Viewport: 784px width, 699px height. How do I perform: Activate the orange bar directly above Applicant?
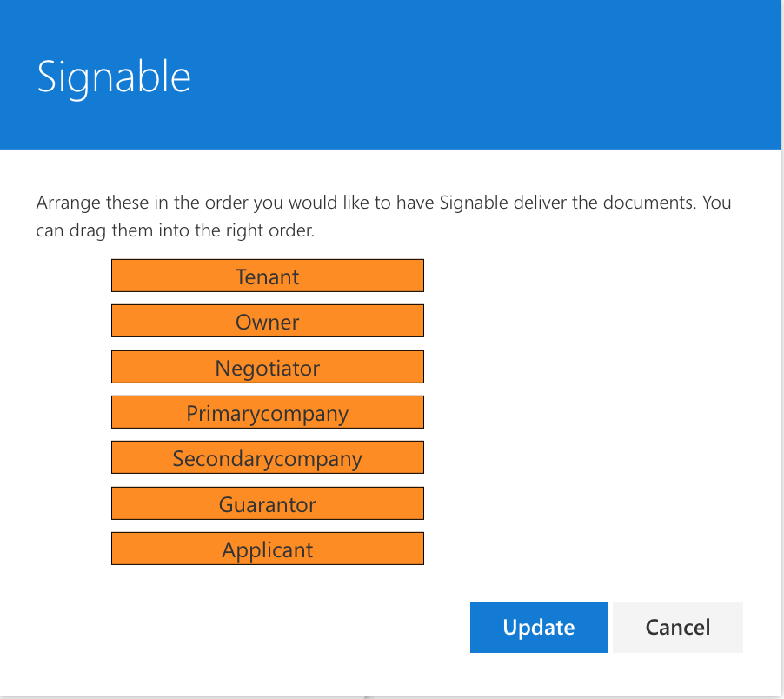(x=268, y=503)
